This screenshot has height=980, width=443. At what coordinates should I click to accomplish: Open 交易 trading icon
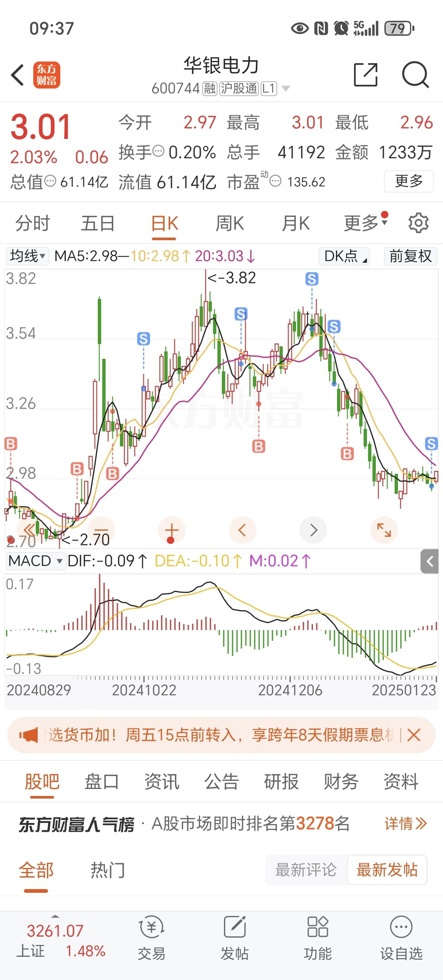(x=151, y=938)
